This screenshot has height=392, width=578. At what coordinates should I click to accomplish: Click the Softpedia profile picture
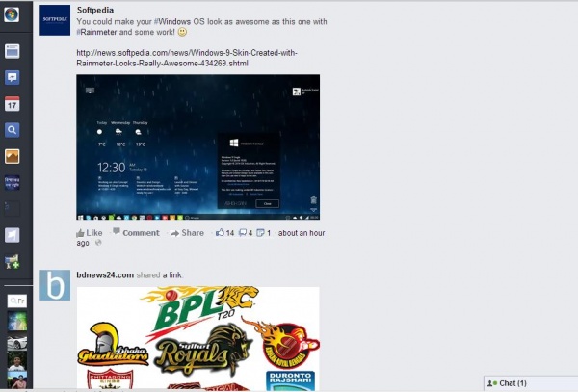[x=55, y=20]
